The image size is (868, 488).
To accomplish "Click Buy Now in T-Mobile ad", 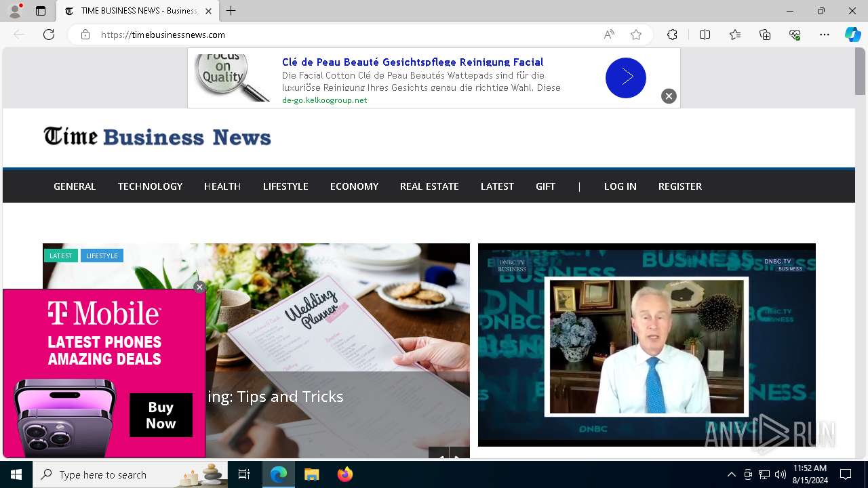I will pos(161,415).
